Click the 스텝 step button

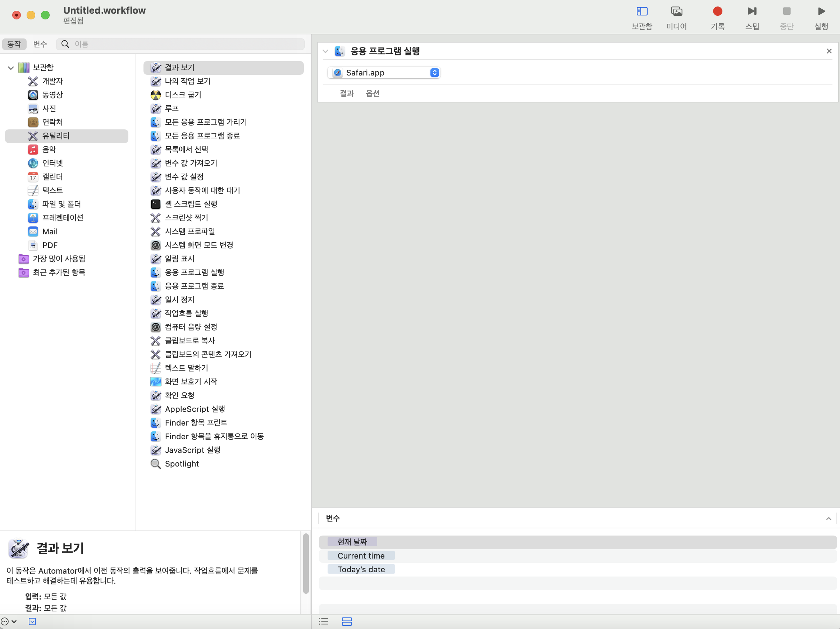(x=752, y=18)
